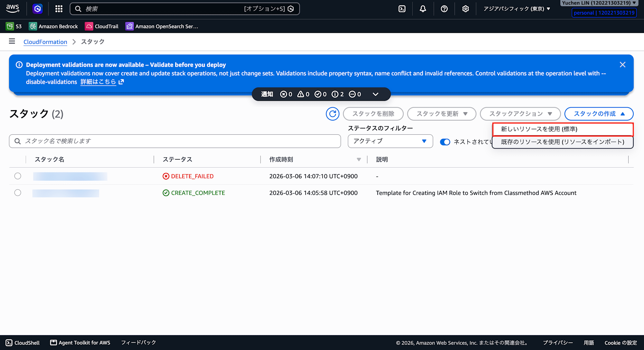
Task: Click the error count in notifications bar
Action: click(286, 94)
